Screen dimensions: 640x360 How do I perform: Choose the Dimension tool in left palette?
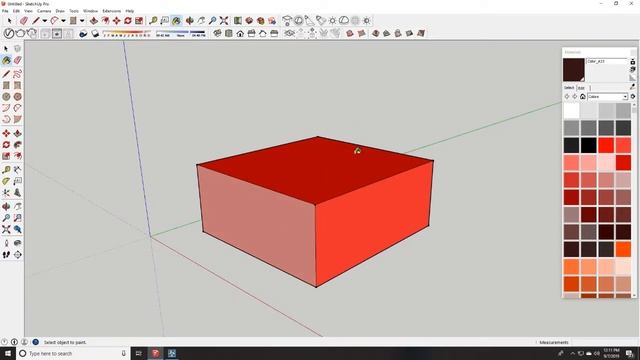point(18,170)
